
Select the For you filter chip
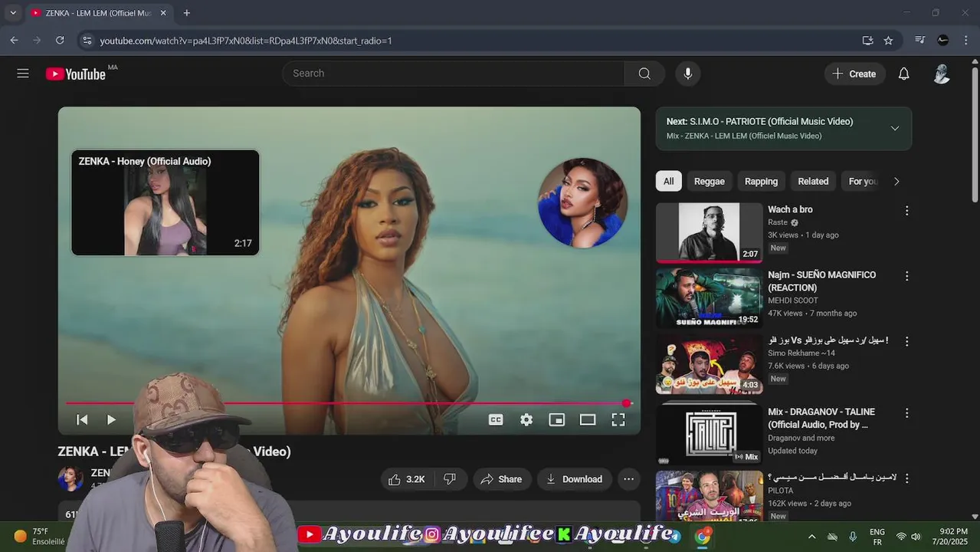point(862,181)
